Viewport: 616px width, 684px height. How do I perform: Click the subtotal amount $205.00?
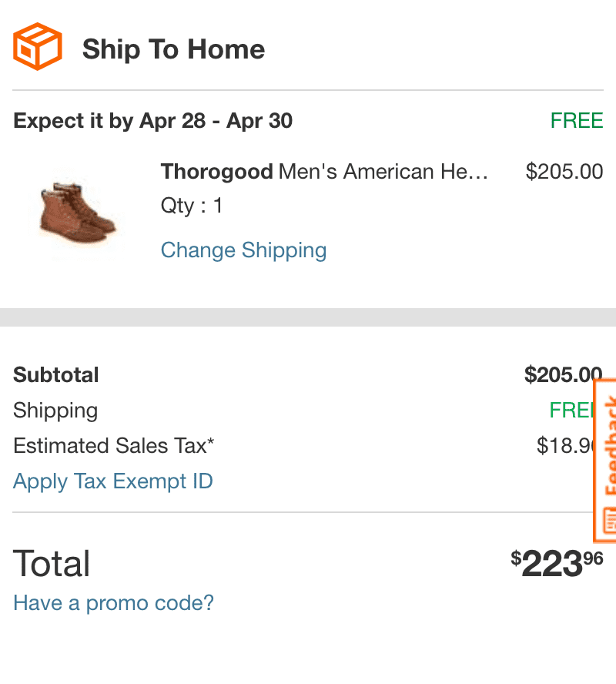(563, 374)
